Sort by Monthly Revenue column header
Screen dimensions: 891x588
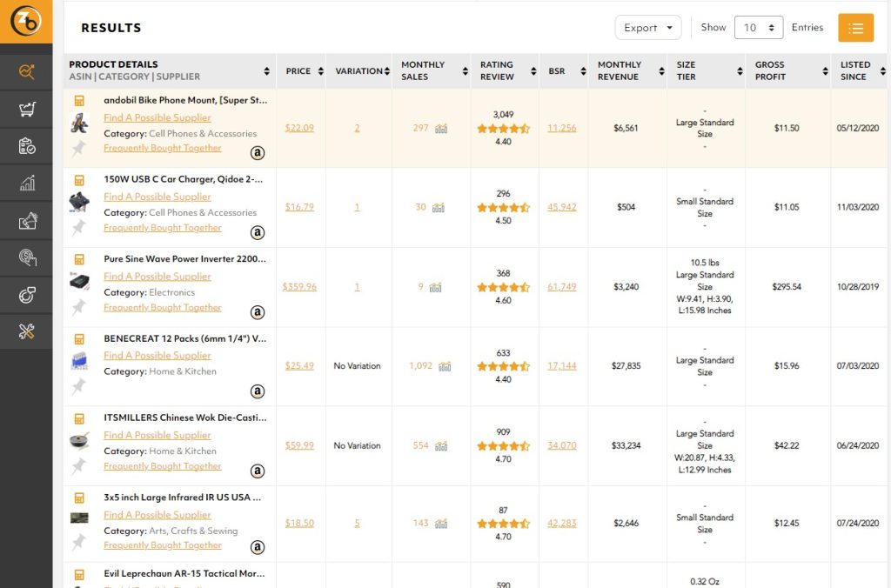626,71
